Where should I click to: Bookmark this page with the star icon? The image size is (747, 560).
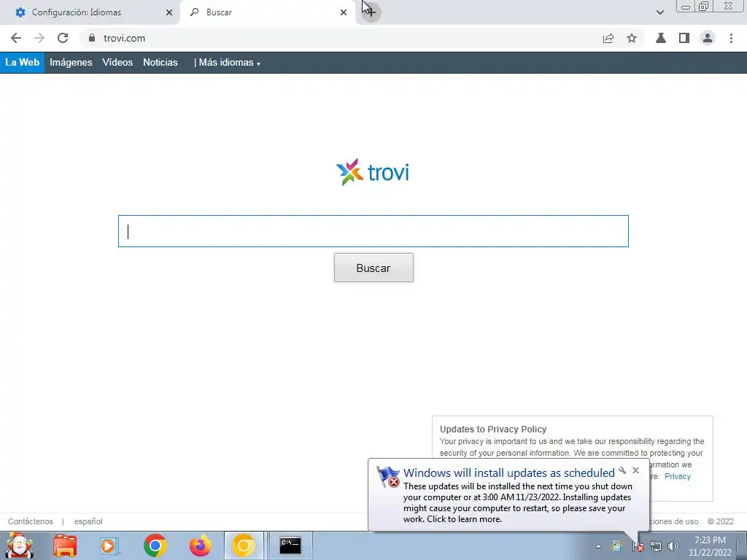pyautogui.click(x=632, y=38)
